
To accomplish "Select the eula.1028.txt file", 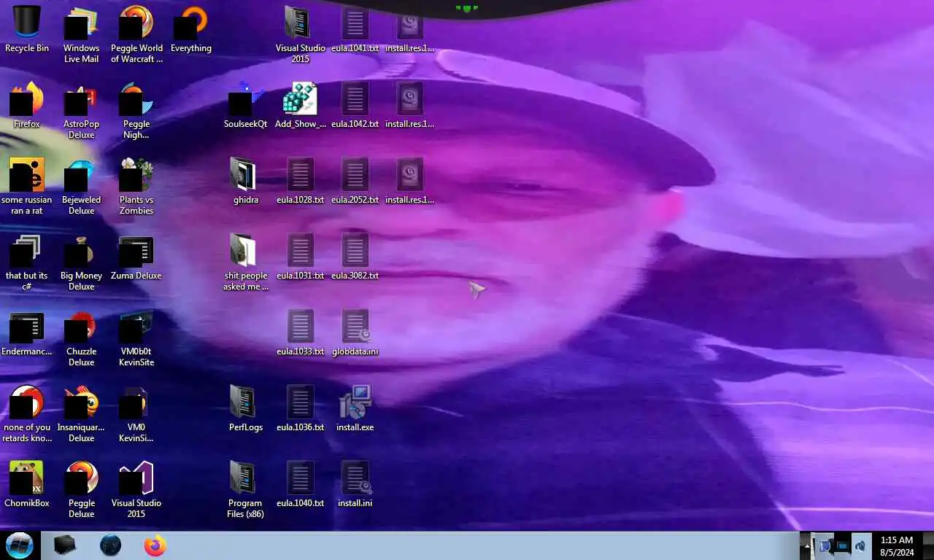I will pos(300,181).
